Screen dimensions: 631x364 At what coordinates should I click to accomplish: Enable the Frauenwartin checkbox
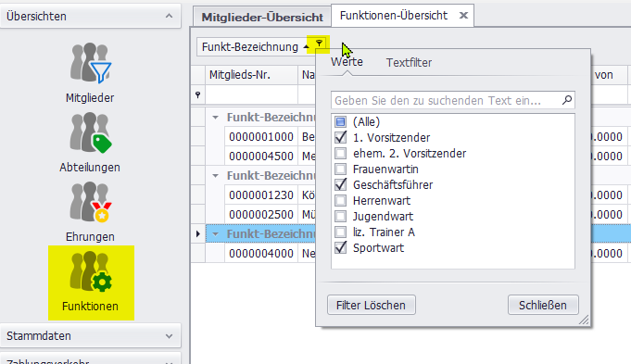coord(340,169)
